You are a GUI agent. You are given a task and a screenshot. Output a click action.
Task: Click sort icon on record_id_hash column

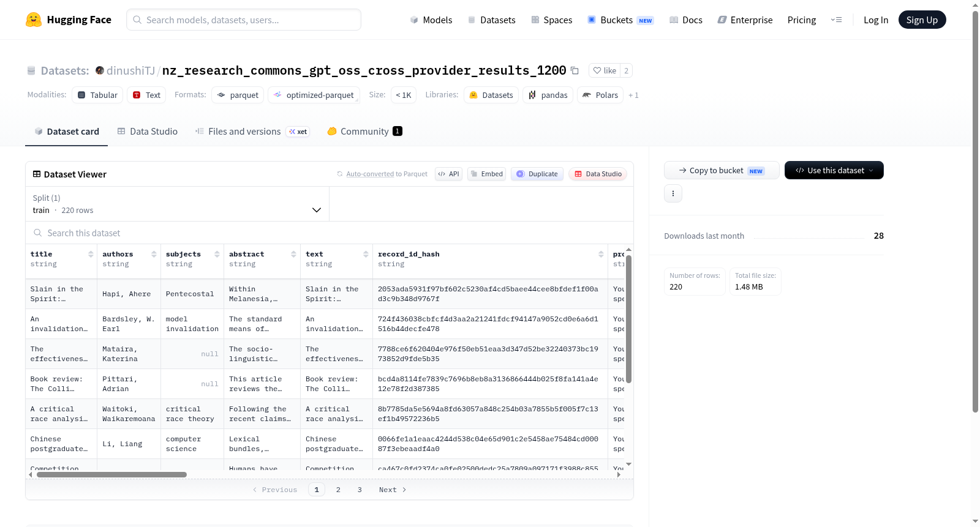click(601, 254)
